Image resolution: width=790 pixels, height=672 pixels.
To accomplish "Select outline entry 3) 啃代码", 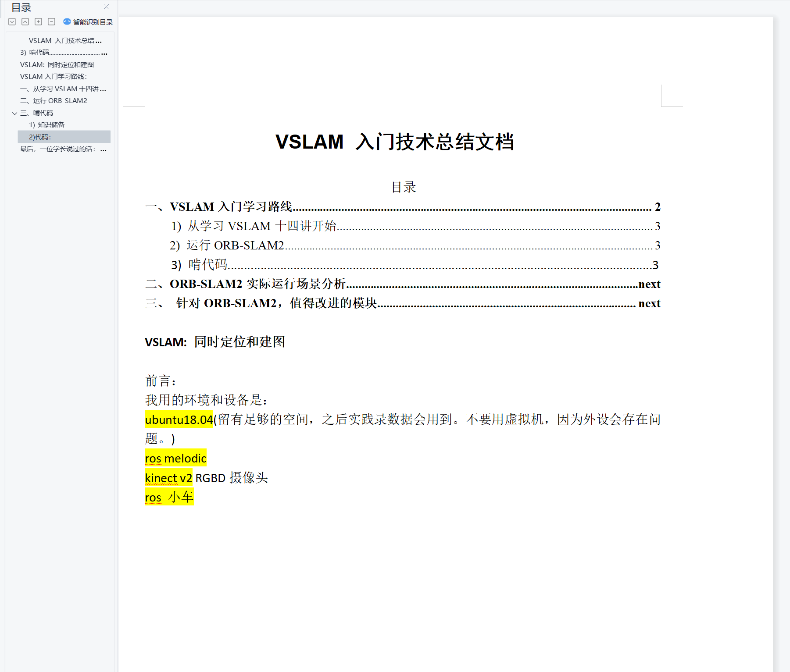I will coord(64,53).
